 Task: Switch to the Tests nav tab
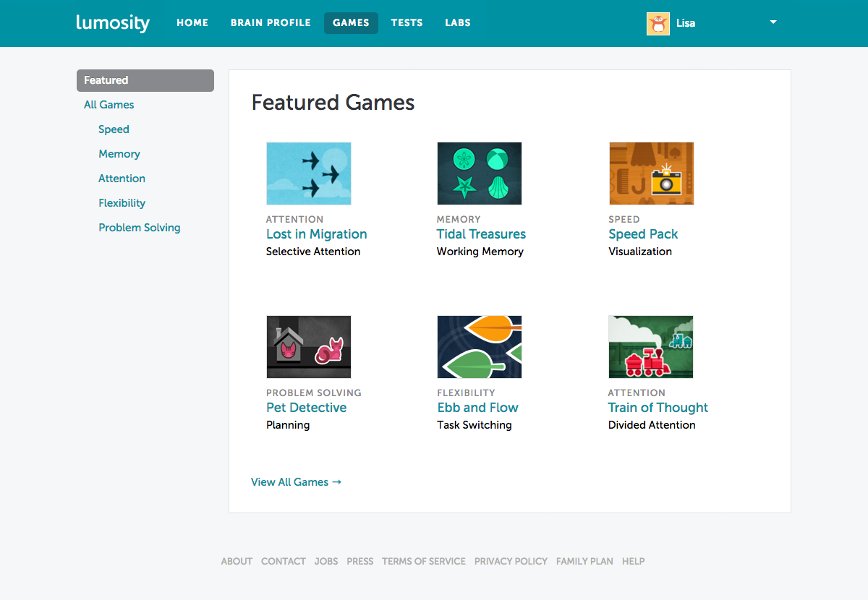(407, 23)
